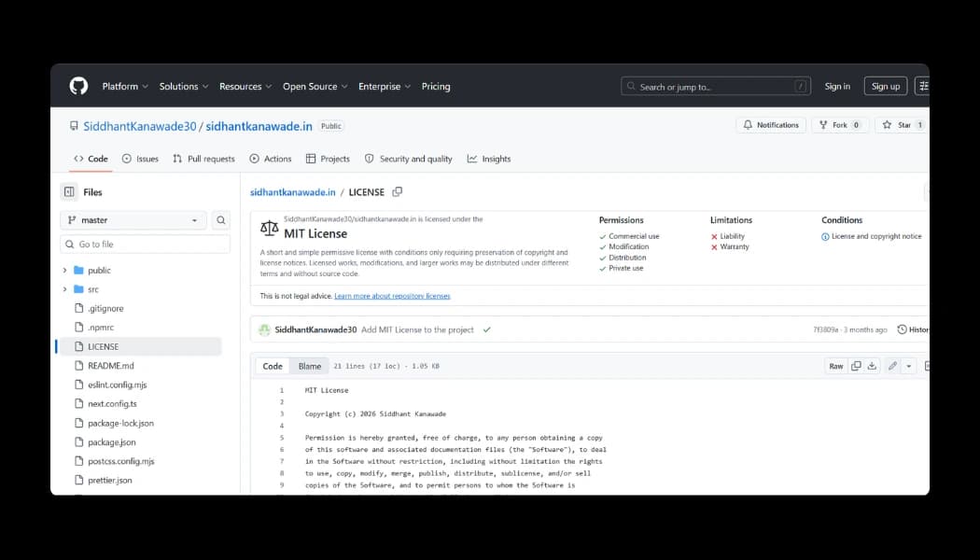Open the master branch dropdown

coord(133,220)
